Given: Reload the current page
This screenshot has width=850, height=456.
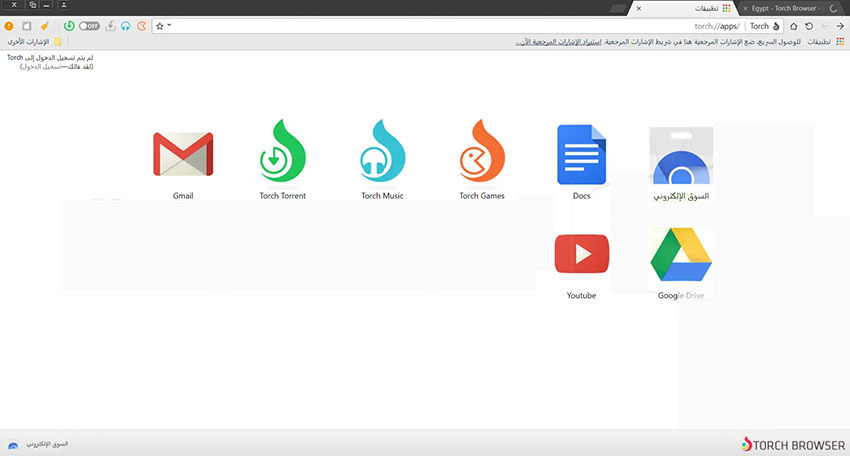Looking at the screenshot, I should coord(809,26).
